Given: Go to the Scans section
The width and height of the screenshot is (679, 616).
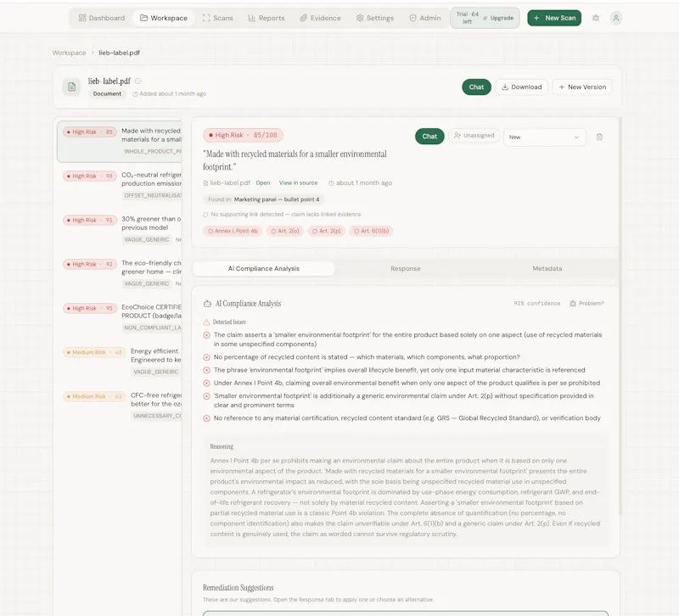Looking at the screenshot, I should tap(218, 18).
